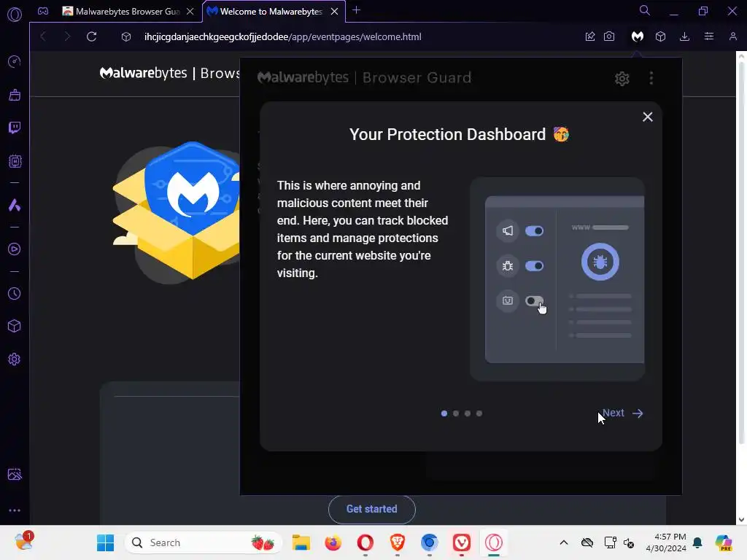Open Settings gear in sidebar

(15, 359)
